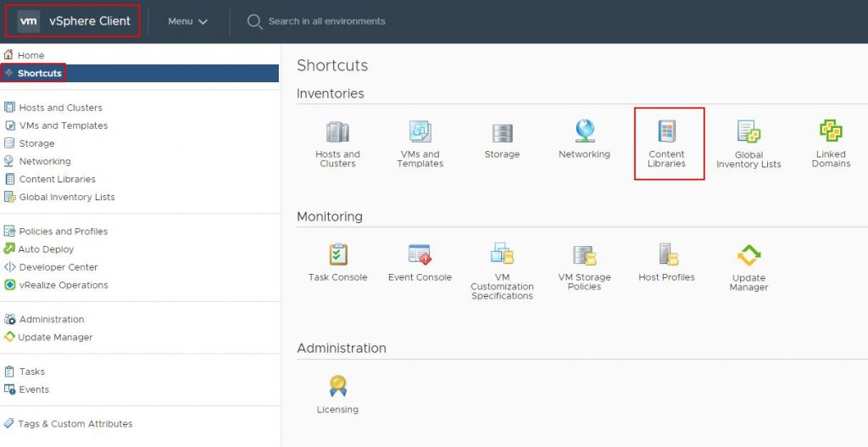Viewport: 868px width, 447px height.
Task: Click Administration sidebar text link
Action: pos(52,319)
